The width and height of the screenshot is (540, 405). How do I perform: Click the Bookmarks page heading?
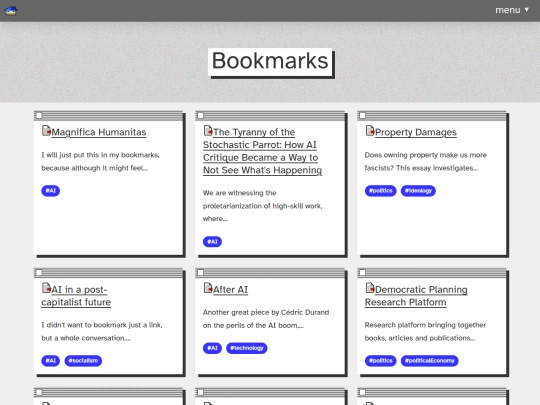click(270, 61)
